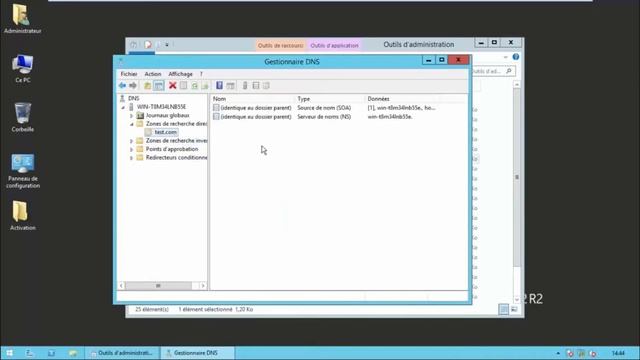The height and width of the screenshot is (360, 640).
Task: Open Outils d'application tab in back window
Action: tap(334, 45)
